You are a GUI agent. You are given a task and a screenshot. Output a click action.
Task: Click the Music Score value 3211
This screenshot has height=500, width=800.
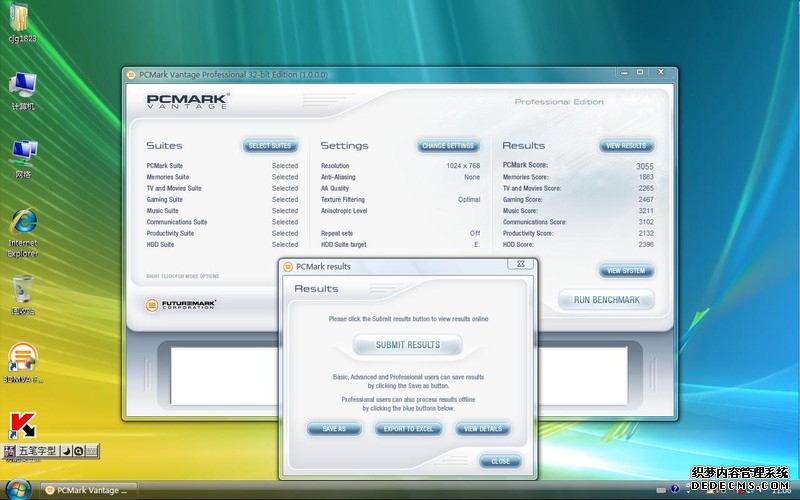646,211
